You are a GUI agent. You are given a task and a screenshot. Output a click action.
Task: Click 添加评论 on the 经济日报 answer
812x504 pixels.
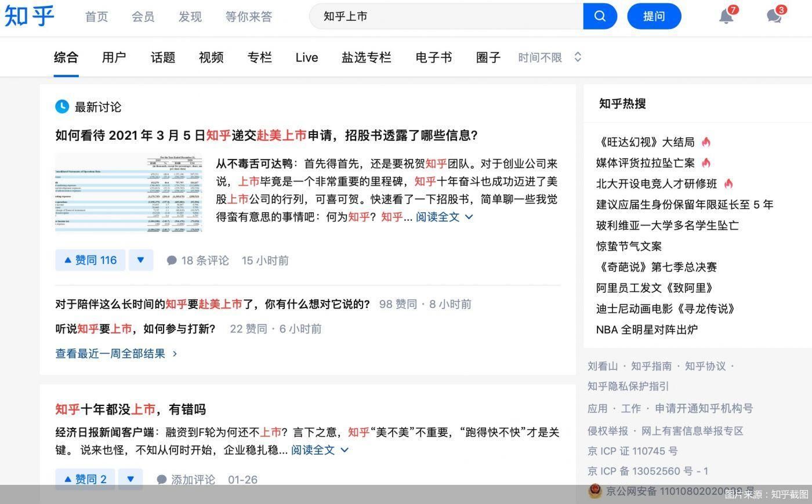pos(186,480)
